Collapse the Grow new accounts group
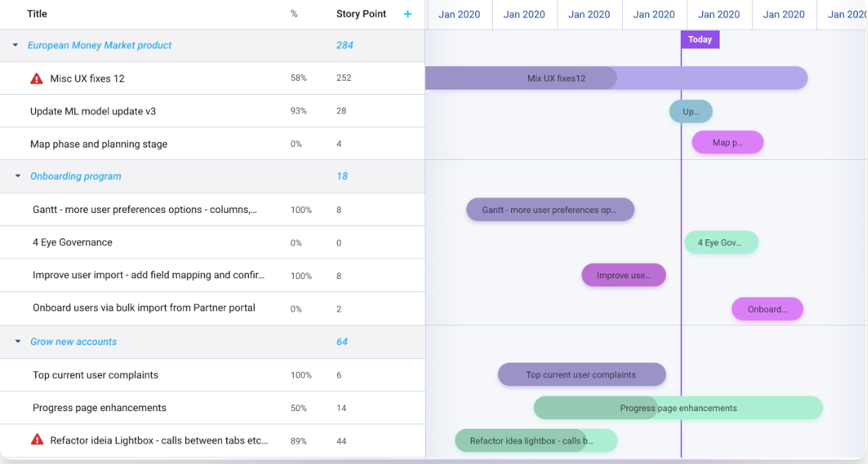The image size is (868, 464). [18, 341]
